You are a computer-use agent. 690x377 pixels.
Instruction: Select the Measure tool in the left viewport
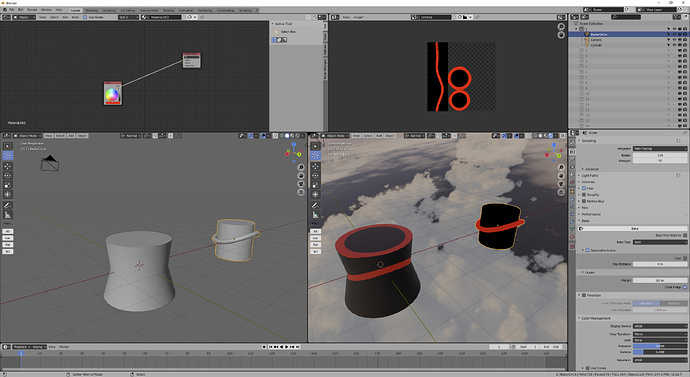coord(7,215)
